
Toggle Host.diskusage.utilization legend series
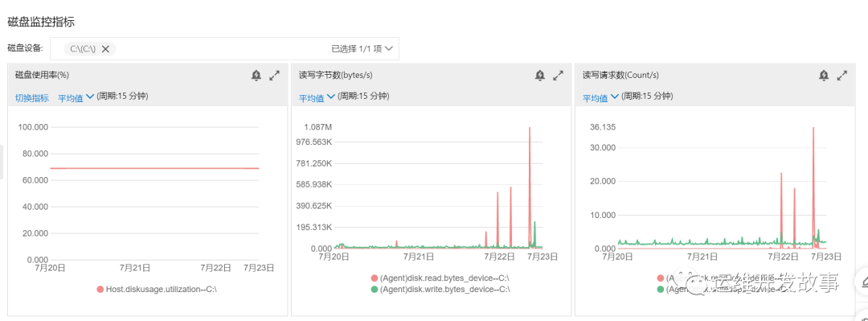pyautogui.click(x=157, y=289)
